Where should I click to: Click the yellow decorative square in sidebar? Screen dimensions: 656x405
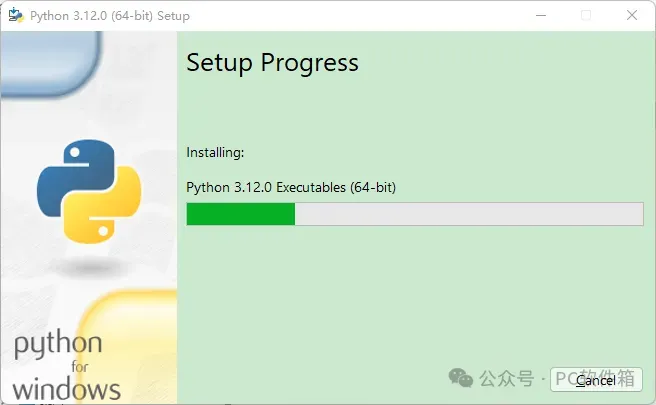tap(130, 330)
